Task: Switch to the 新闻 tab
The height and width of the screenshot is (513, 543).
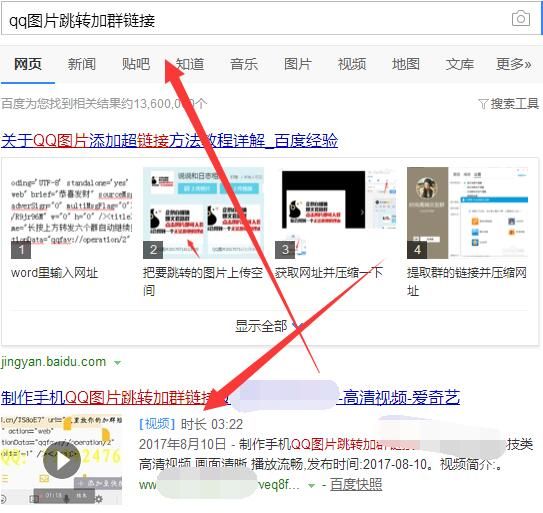Action: pyautogui.click(x=82, y=64)
